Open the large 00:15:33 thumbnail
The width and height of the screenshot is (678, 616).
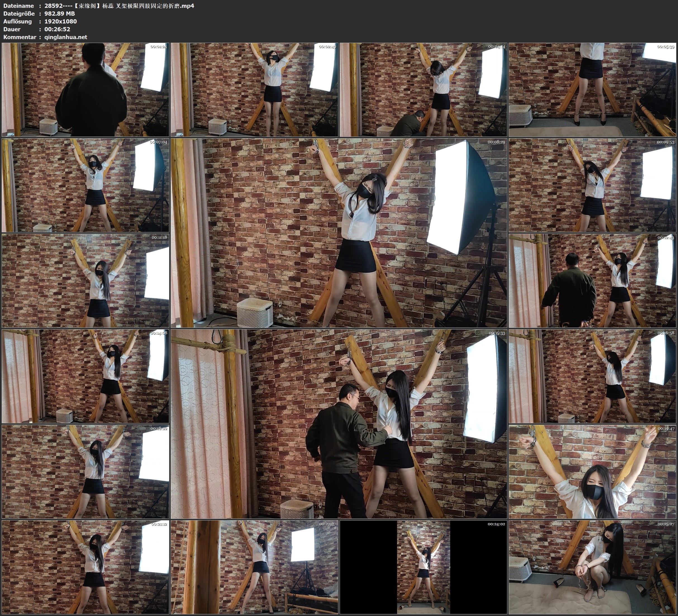pyautogui.click(x=339, y=424)
